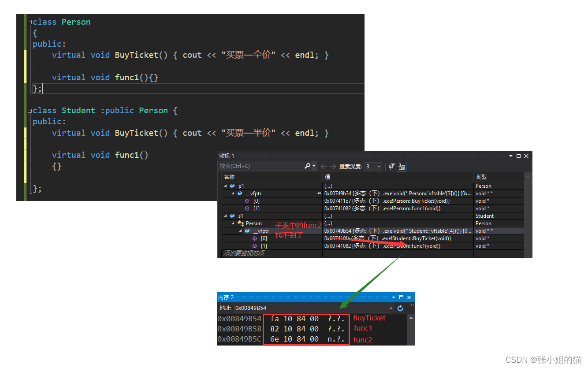The height and width of the screenshot is (368, 588).
Task: Open the Memory 2 window options dropdown arrow
Action: pos(394,297)
